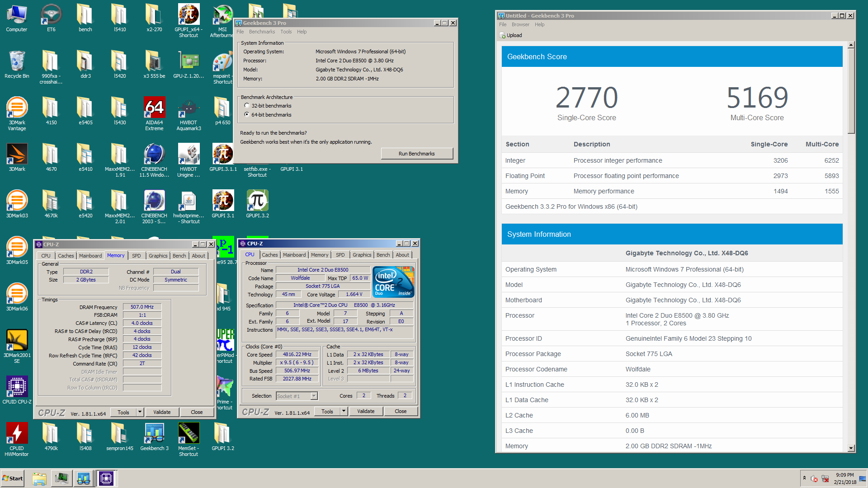This screenshot has width=868, height=488.
Task: Open Windows Explorer from taskbar
Action: [x=39, y=479]
